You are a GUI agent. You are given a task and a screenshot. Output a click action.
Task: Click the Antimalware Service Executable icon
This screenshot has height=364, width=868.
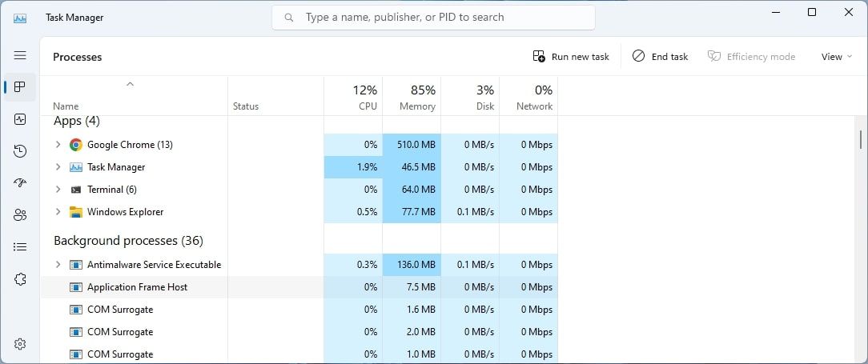[x=76, y=265]
